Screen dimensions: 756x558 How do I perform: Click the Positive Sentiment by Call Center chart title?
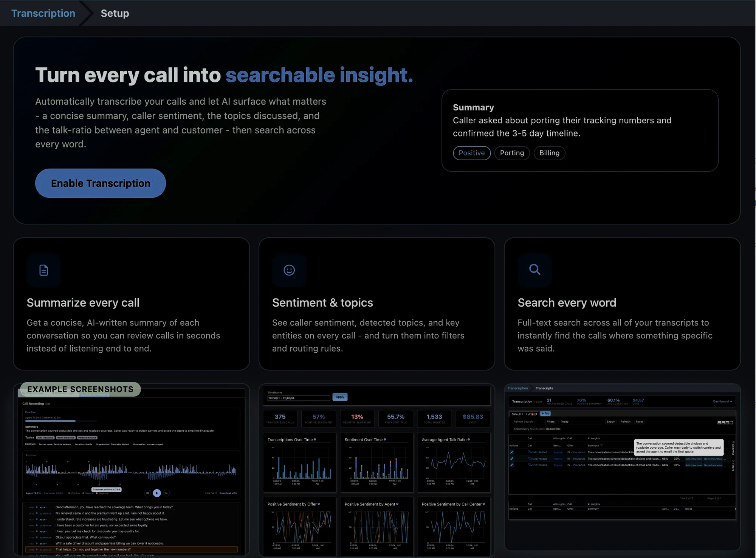click(x=452, y=504)
